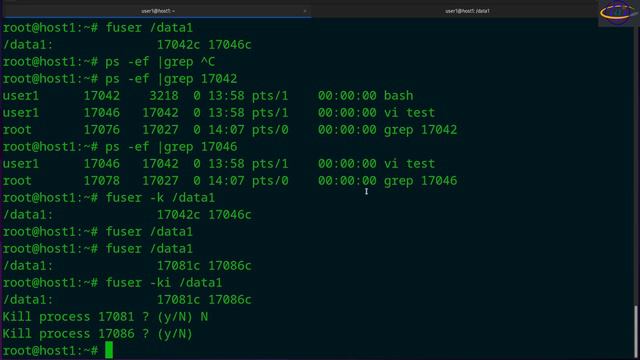Screen dimensions: 640x360
Task: Click the green block cursor at the prompt
Action: [109, 350]
